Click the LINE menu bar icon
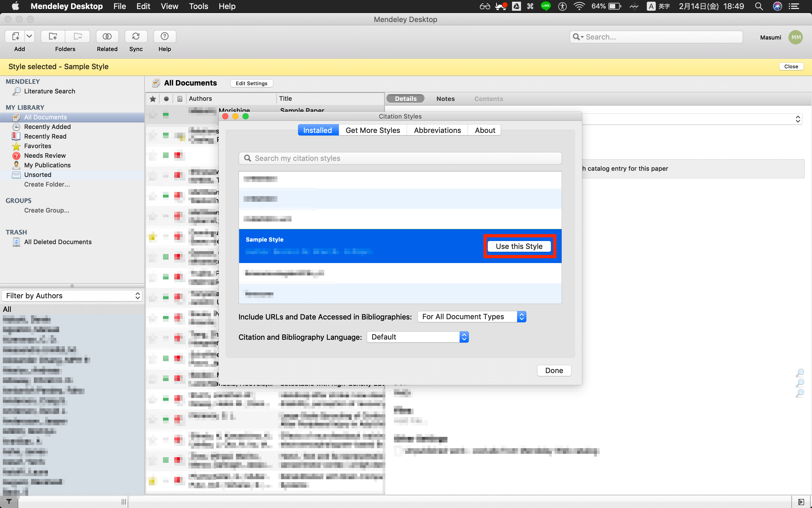The image size is (812, 508). coord(546,6)
